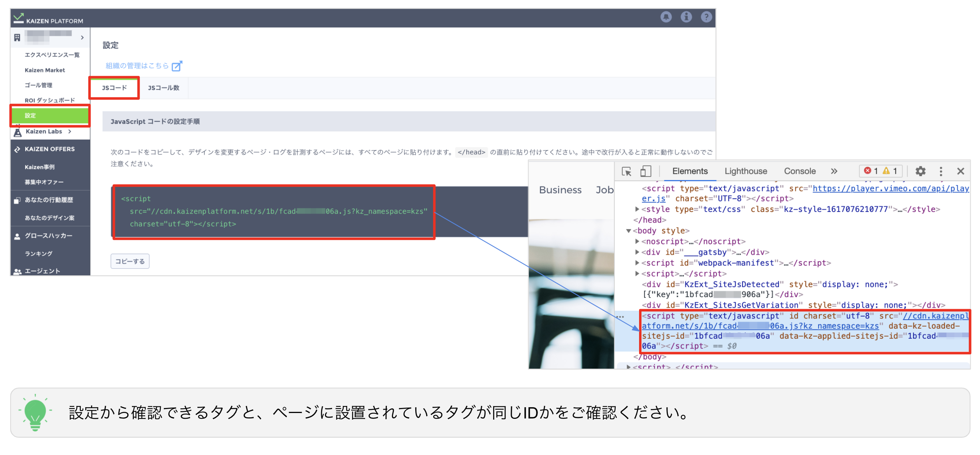The width and height of the screenshot is (980, 455).
Task: Click the ellipsis on selected DOM row
Action: pos(620,317)
